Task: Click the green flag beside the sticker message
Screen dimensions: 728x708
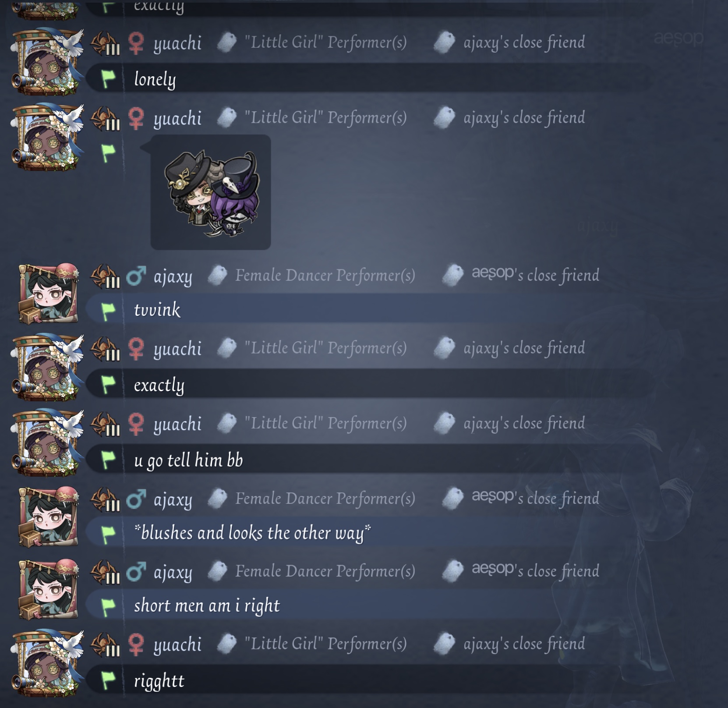Action: pos(108,153)
